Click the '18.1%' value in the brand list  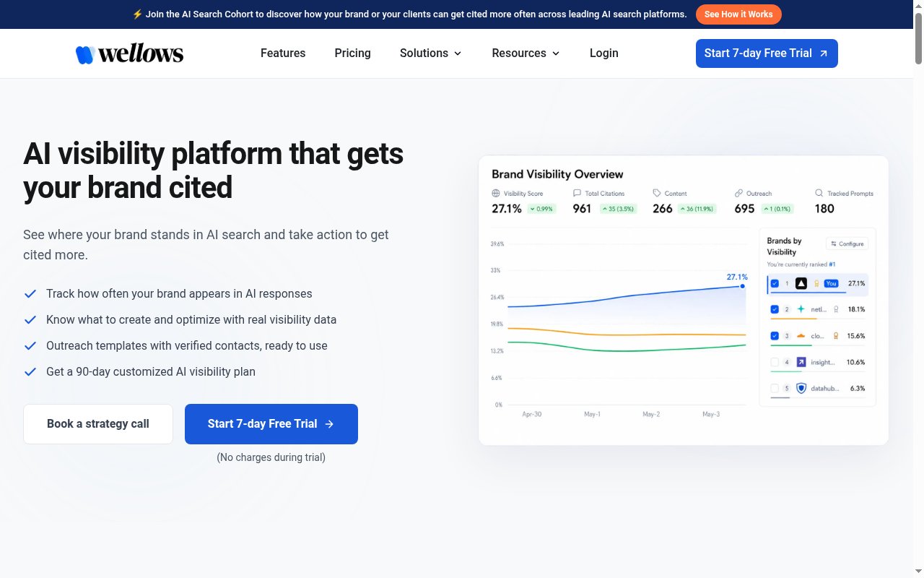[856, 309]
